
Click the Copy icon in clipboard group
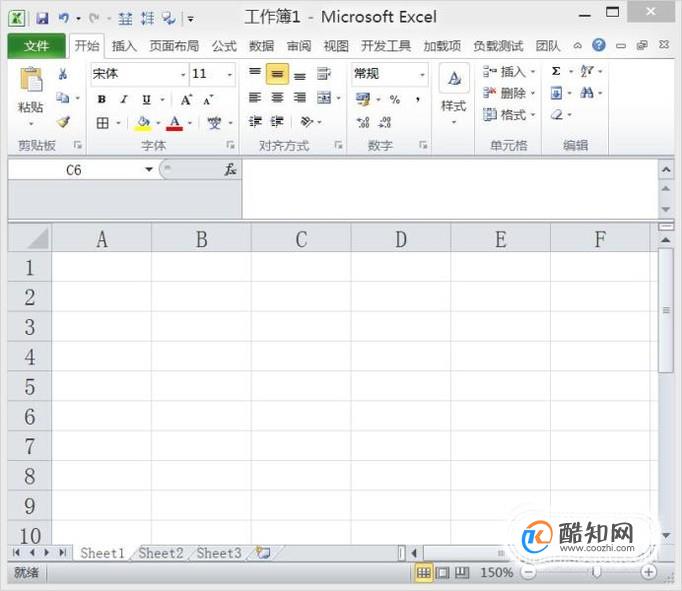[63, 98]
